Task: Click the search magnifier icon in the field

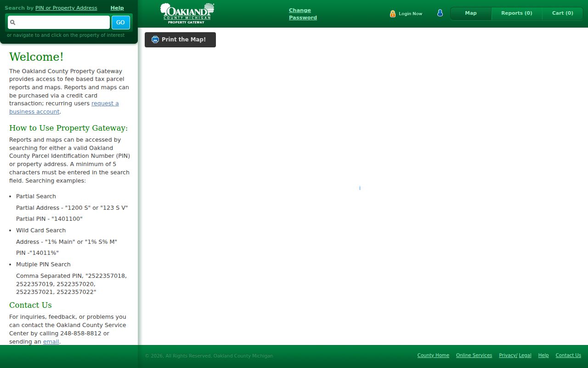Action: tap(13, 22)
